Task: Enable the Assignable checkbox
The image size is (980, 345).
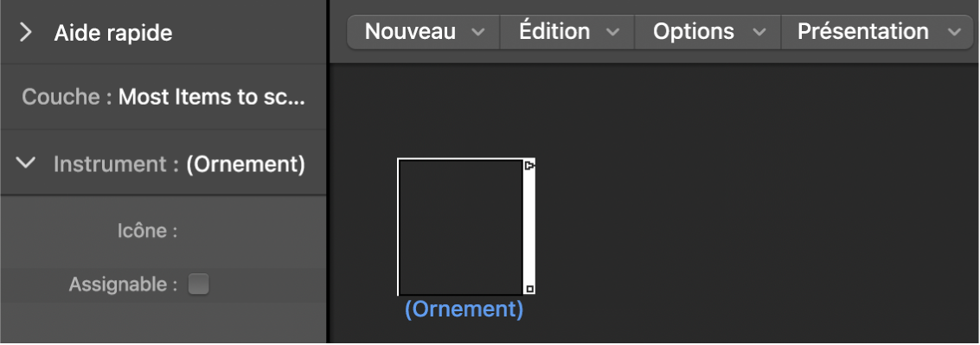Action: [x=199, y=284]
